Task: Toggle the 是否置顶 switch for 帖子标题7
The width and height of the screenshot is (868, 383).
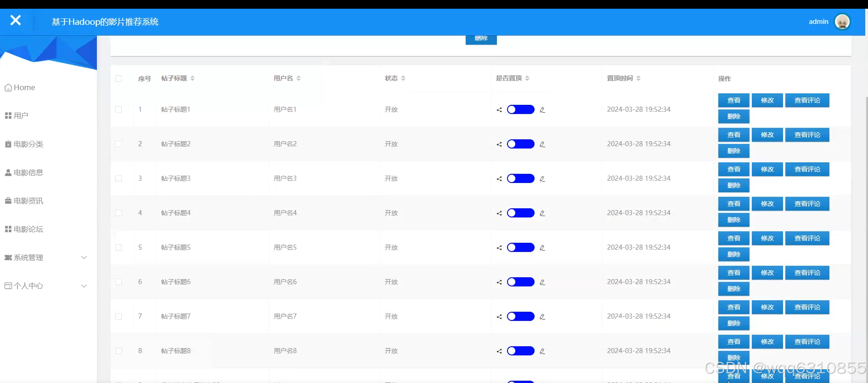Action: pyautogui.click(x=521, y=316)
